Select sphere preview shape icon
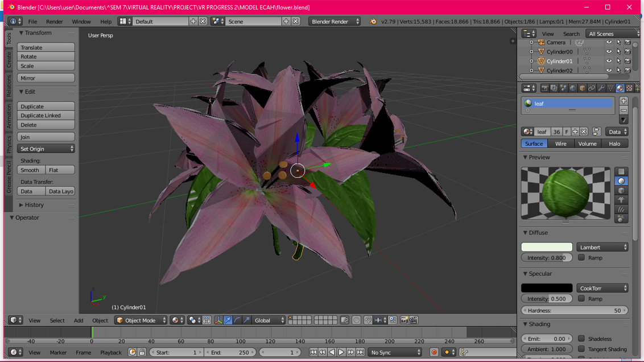The image size is (644, 362). pos(621,181)
